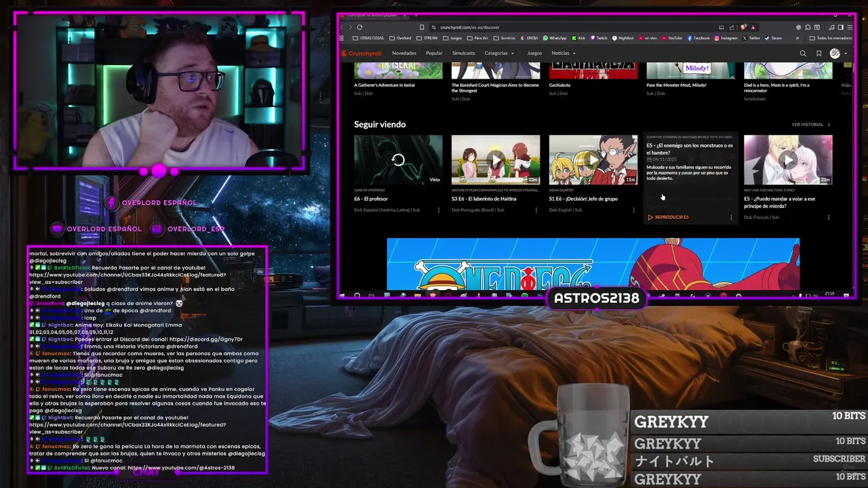Open the taskbar search magnifier

point(357,296)
